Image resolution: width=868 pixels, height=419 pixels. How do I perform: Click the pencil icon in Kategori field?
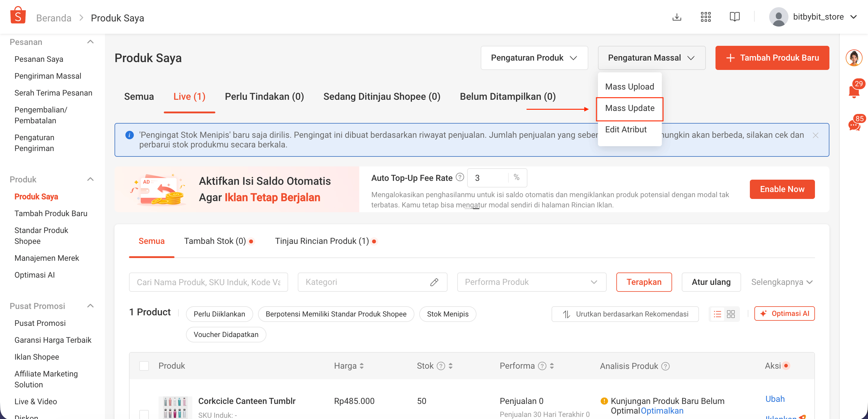tap(434, 282)
